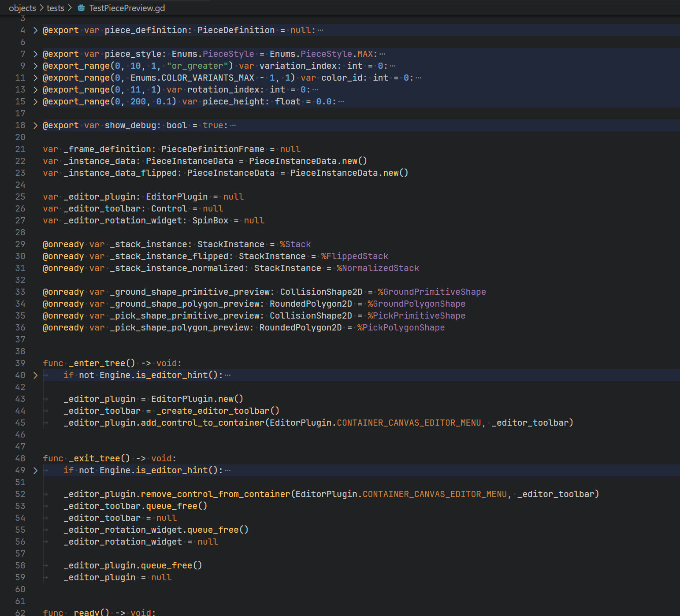Click the 'objects' breadcrumb segment
This screenshot has height=616, width=680.
tap(22, 8)
